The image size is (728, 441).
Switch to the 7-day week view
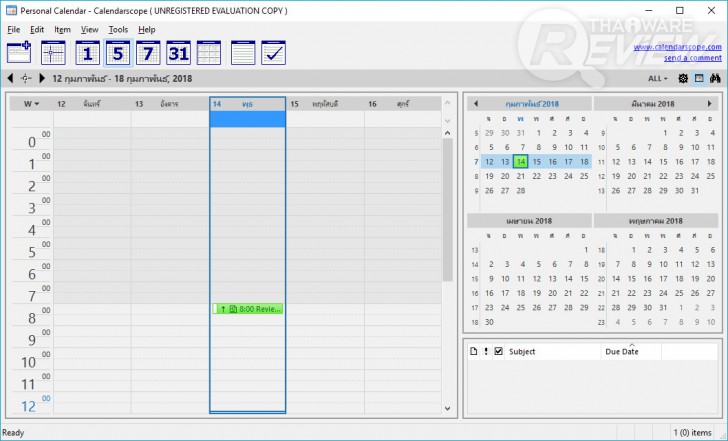(x=148, y=52)
